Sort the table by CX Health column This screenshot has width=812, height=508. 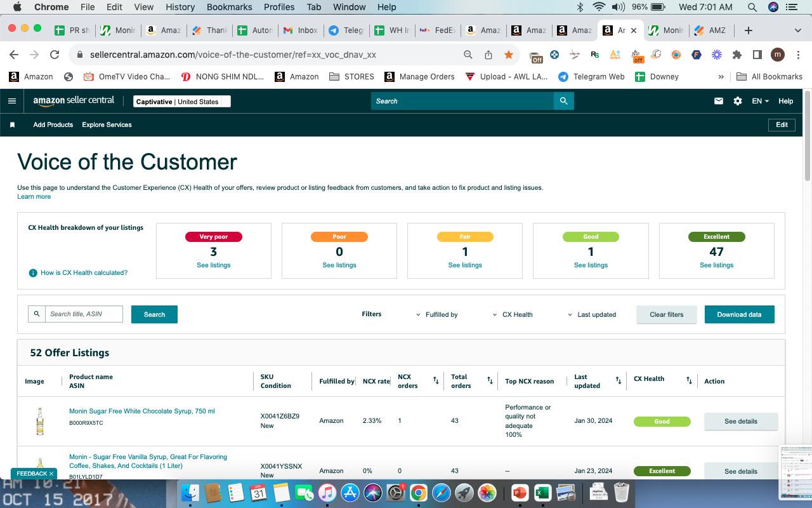pyautogui.click(x=689, y=380)
